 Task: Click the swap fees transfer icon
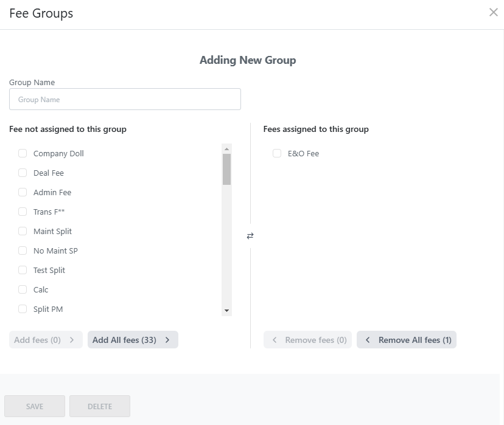pos(250,236)
